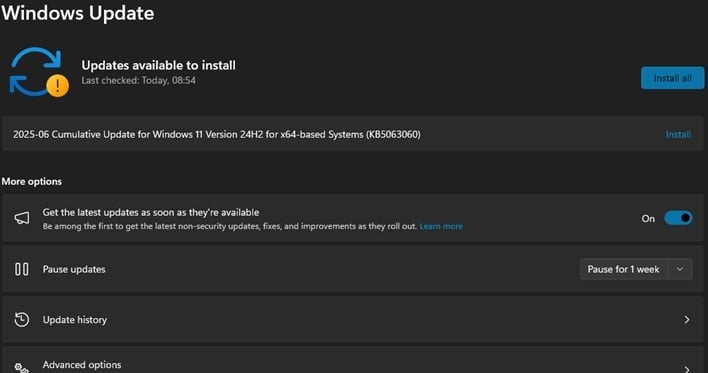
Task: Click the Get the latest updates title text
Action: tap(151, 212)
